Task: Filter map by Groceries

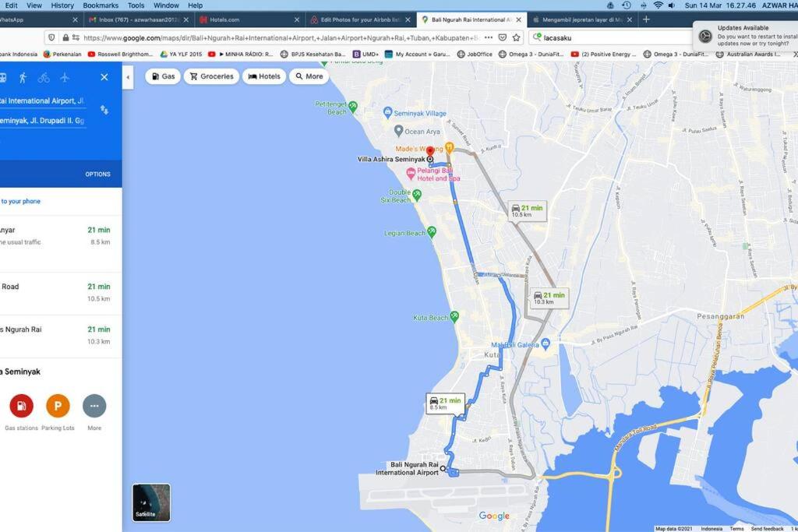Action: [x=212, y=76]
